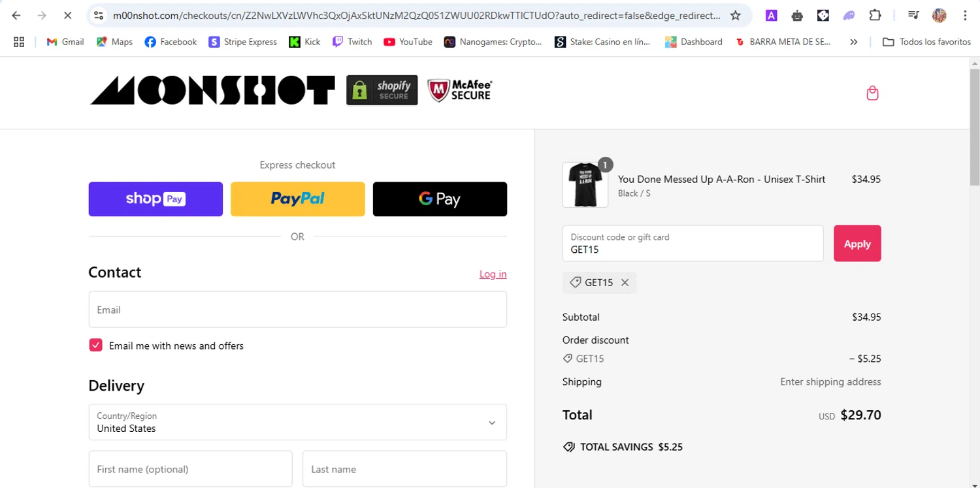Open the Twitch bookmark
The width and height of the screenshot is (980, 488).
[x=352, y=42]
